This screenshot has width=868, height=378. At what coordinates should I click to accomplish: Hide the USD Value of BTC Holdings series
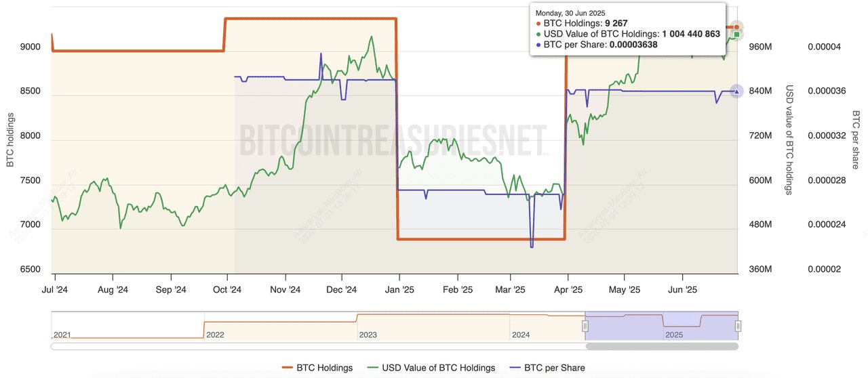(439, 368)
